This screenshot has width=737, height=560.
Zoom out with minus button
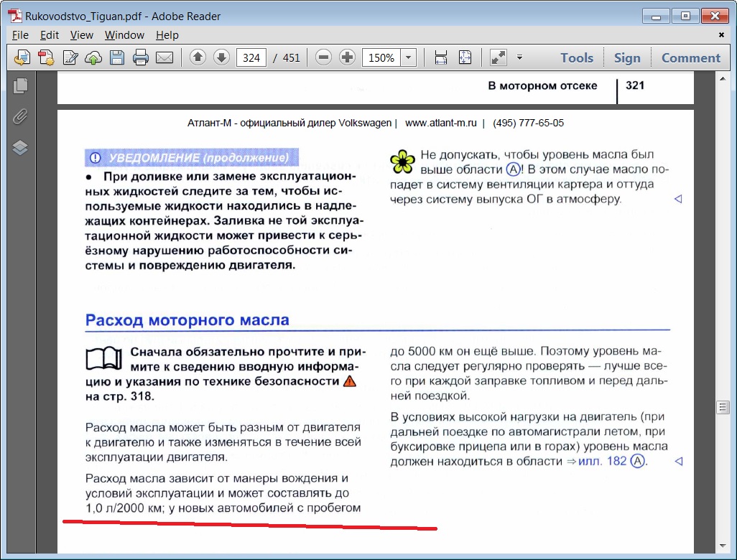[323, 58]
